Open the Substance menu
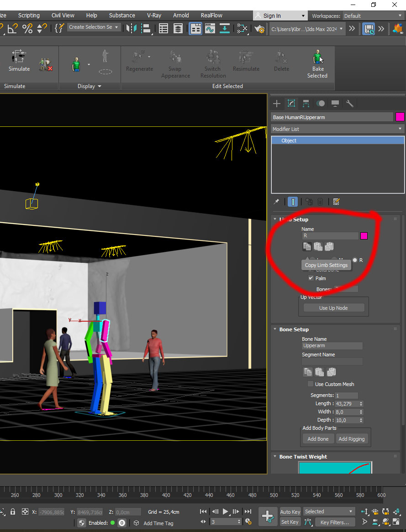Screen dimensions: 406x532 coord(122,15)
